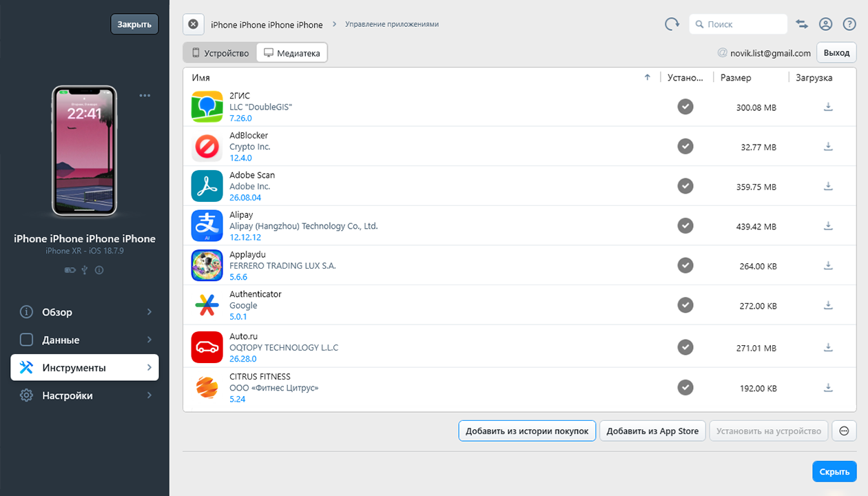Click the Alipay app icon
Screen dimensions: 868x496
(207, 226)
